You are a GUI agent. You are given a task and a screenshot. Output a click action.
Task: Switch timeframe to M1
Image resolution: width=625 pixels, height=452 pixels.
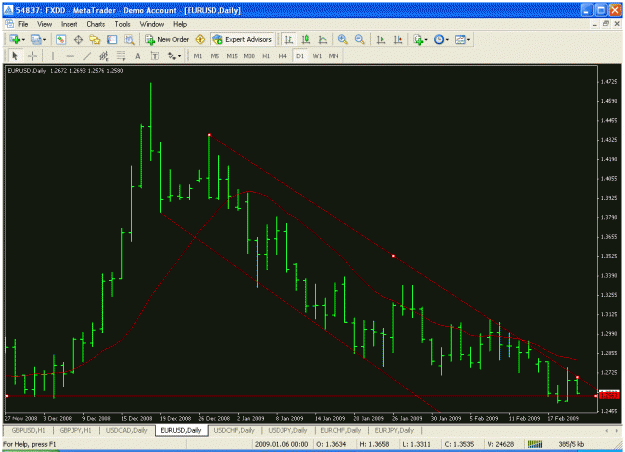pos(198,56)
